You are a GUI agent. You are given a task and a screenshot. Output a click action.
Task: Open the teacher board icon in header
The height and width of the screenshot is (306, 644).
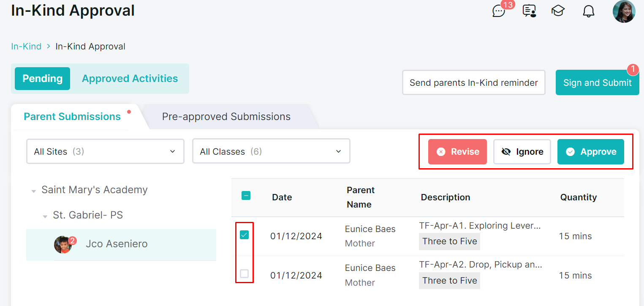[x=529, y=11]
